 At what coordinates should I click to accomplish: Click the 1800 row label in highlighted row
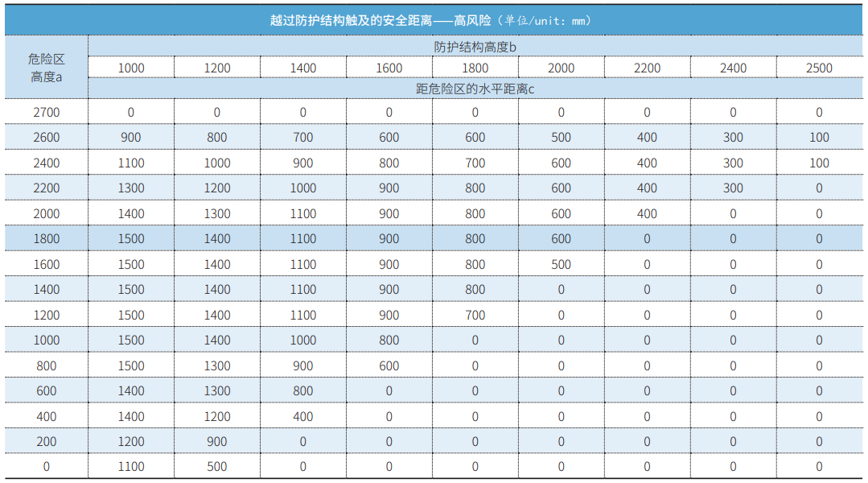[47, 239]
